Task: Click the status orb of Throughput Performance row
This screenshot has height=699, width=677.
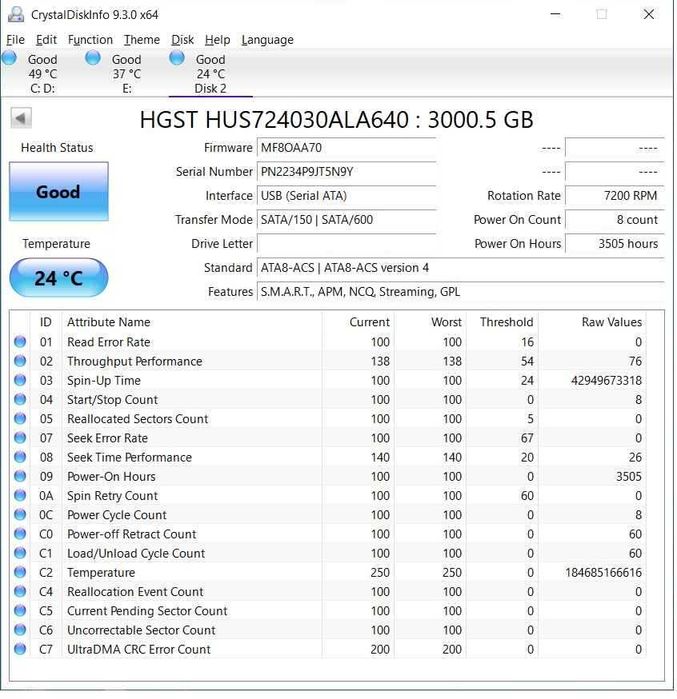Action: click(20, 361)
